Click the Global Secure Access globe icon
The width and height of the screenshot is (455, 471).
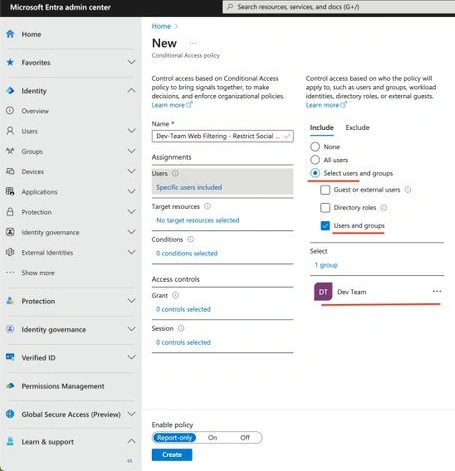[10, 414]
